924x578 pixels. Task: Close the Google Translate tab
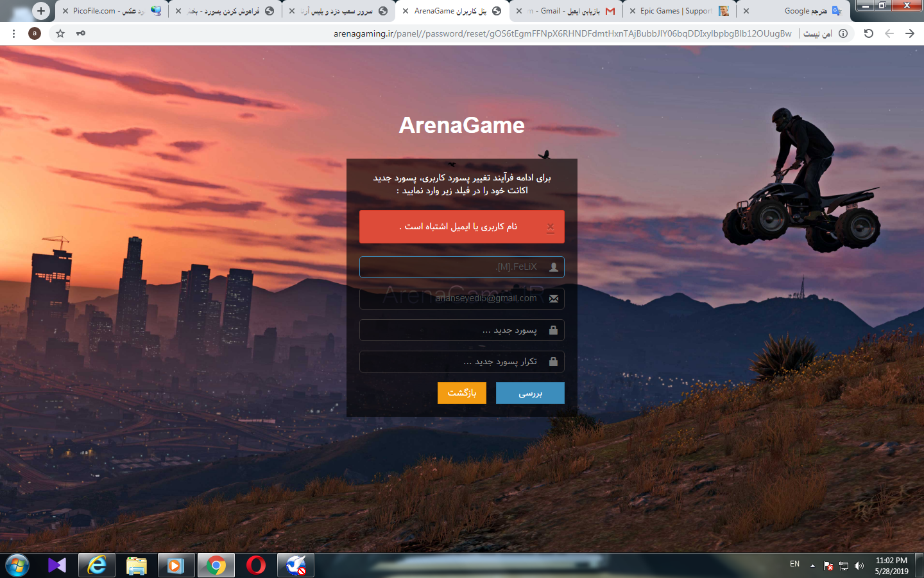[x=746, y=11]
